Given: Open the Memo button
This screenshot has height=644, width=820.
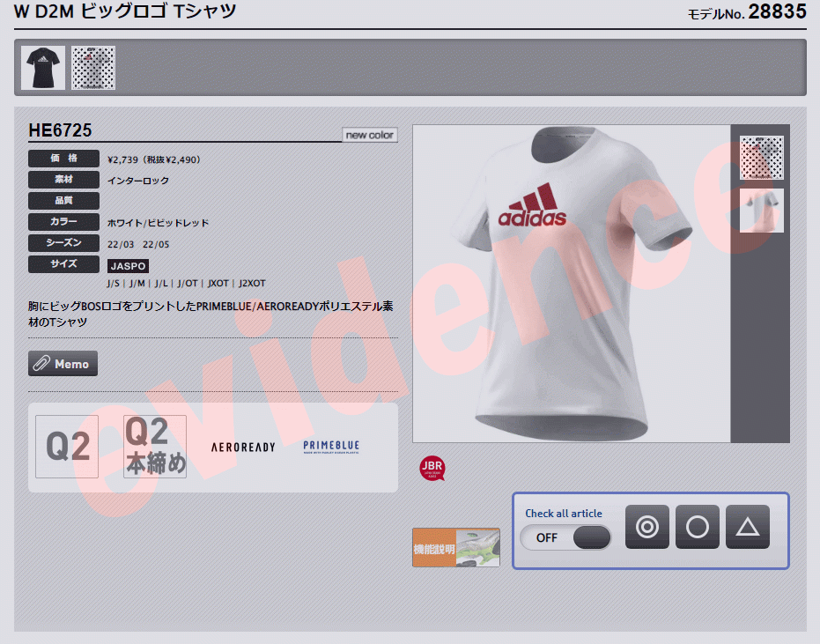Looking at the screenshot, I should (x=63, y=364).
